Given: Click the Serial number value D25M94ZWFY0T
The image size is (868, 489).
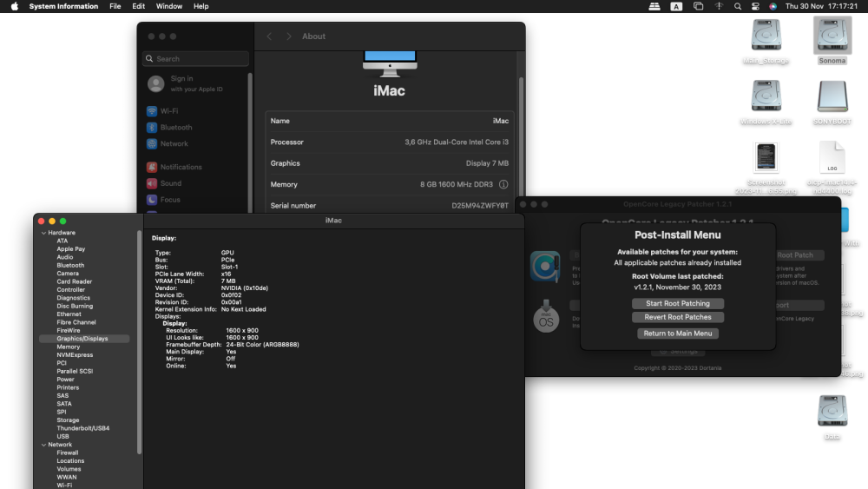Looking at the screenshot, I should pyautogui.click(x=480, y=206).
